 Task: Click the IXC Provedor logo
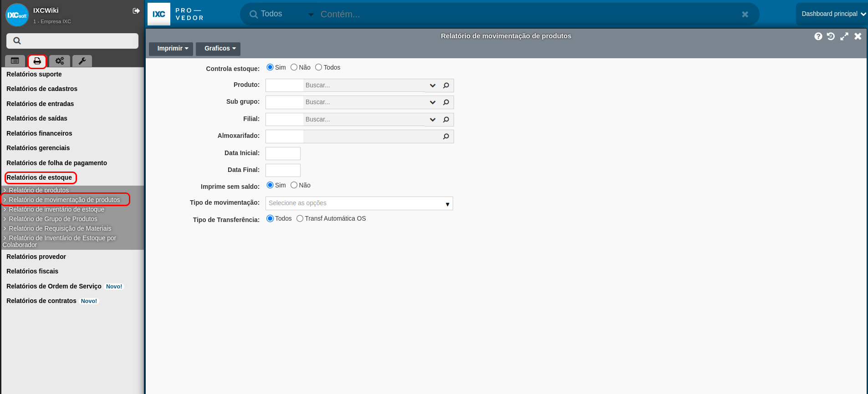[176, 14]
